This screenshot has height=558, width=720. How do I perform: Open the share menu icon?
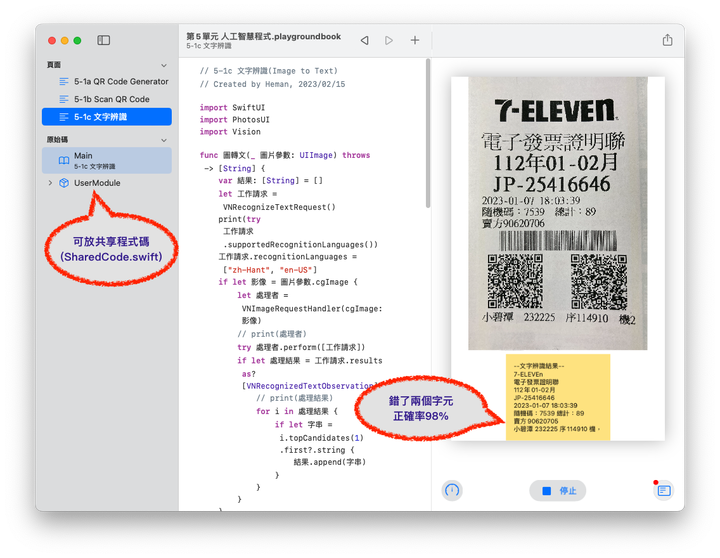[667, 40]
